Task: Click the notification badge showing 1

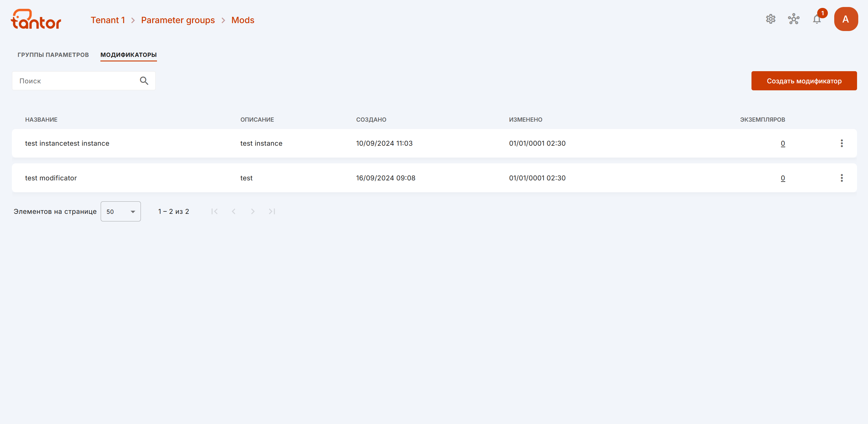Action: (822, 13)
